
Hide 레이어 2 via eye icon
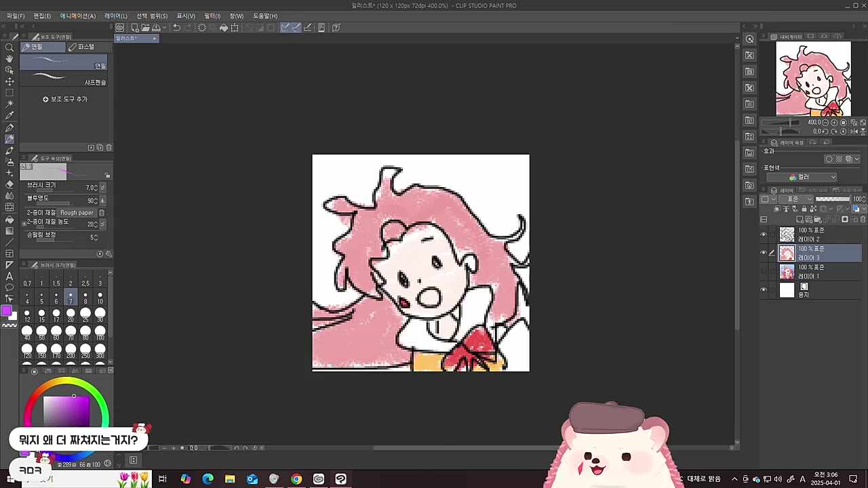764,235
